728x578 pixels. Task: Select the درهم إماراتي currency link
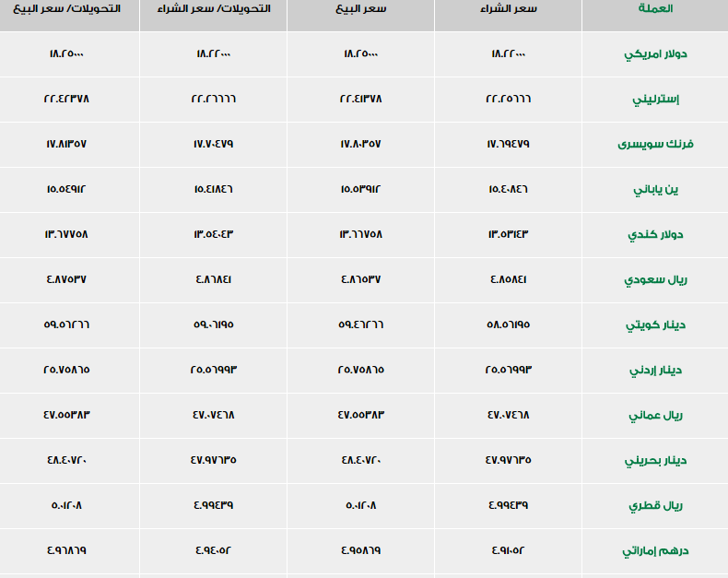[655, 550]
